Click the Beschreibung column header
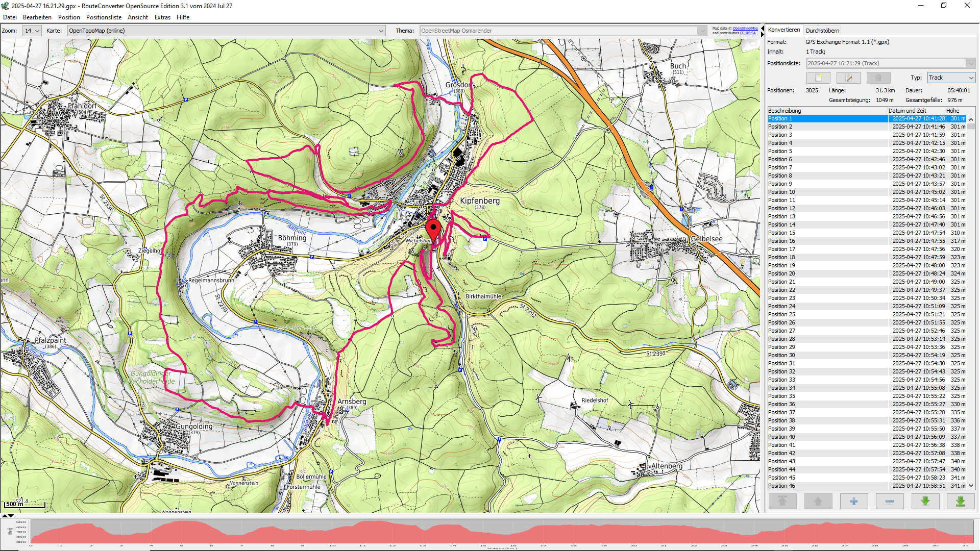Image resolution: width=980 pixels, height=551 pixels. point(827,111)
